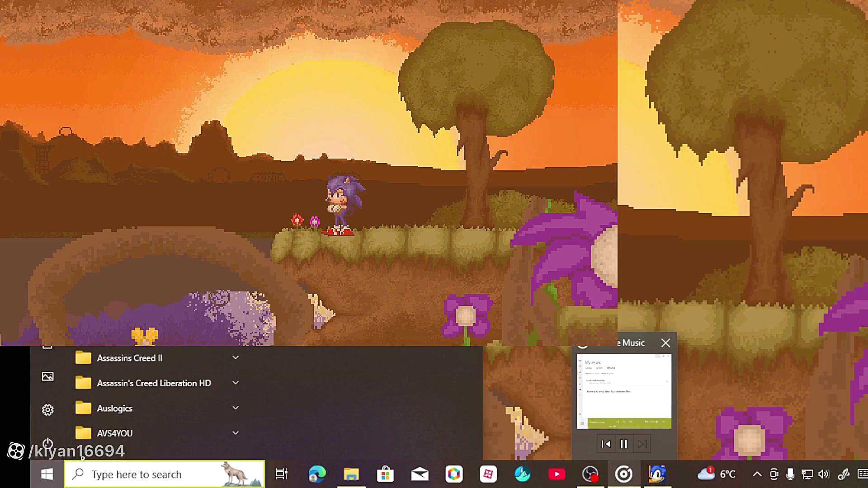Skip to previous track in Groove Music
868x488 pixels.
[x=606, y=444]
